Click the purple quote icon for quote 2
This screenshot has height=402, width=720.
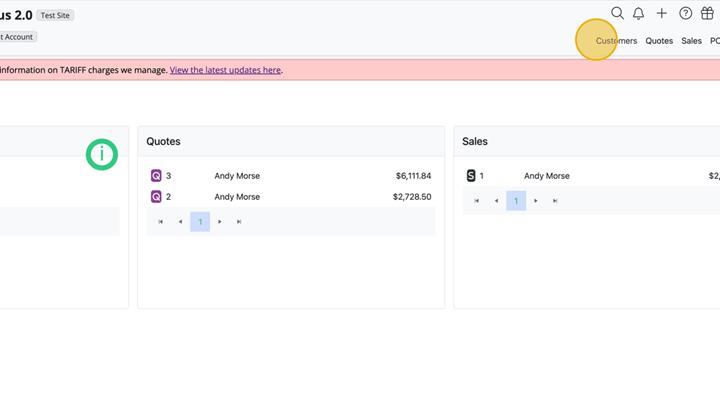(156, 197)
